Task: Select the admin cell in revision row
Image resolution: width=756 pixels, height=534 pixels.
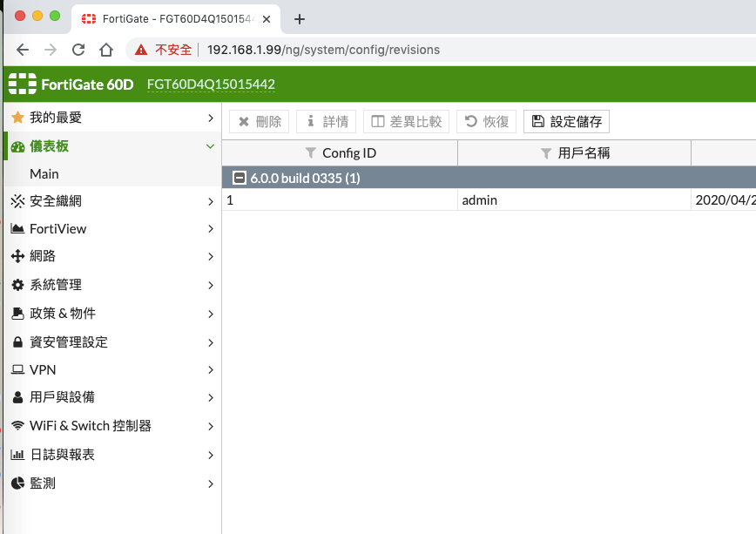Action: pos(574,199)
